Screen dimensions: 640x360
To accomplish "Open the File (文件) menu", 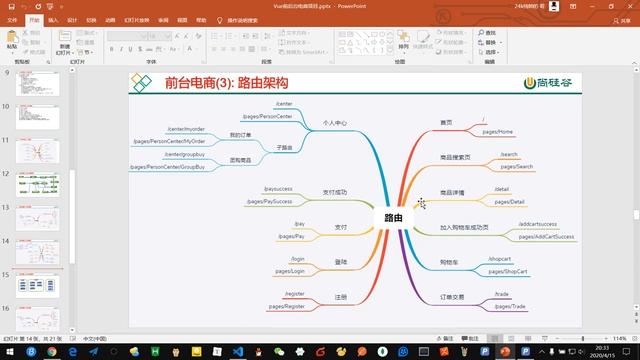I will (x=12, y=20).
